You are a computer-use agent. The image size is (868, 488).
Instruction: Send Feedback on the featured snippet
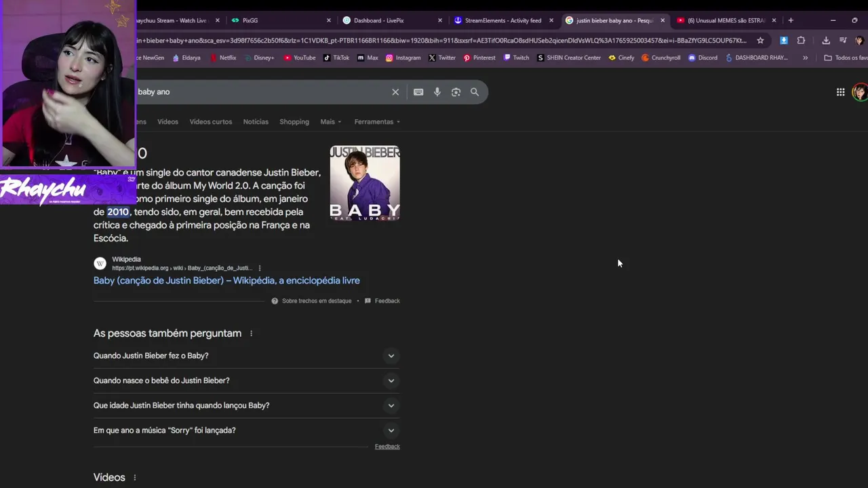(382, 301)
